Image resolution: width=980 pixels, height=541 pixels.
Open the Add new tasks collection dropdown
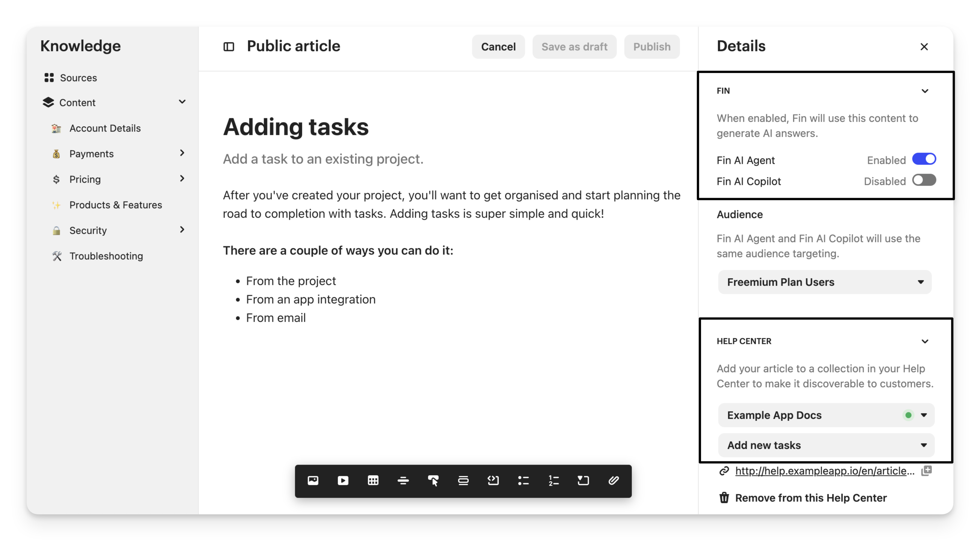(x=826, y=445)
